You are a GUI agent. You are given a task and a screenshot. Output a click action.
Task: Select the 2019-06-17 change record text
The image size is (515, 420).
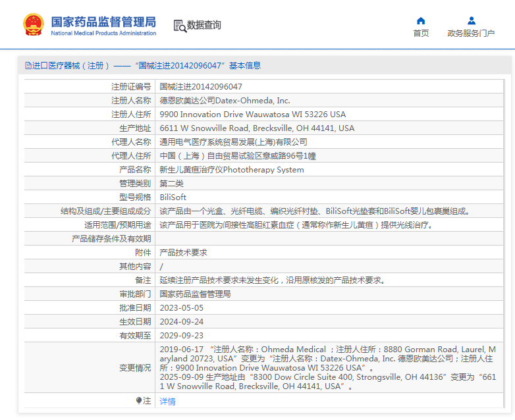[328, 358]
